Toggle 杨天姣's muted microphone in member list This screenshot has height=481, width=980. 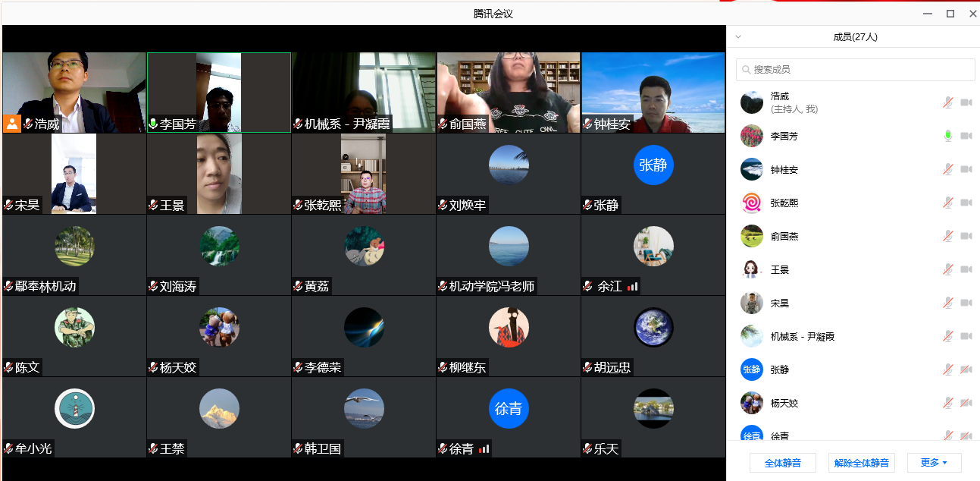(947, 403)
